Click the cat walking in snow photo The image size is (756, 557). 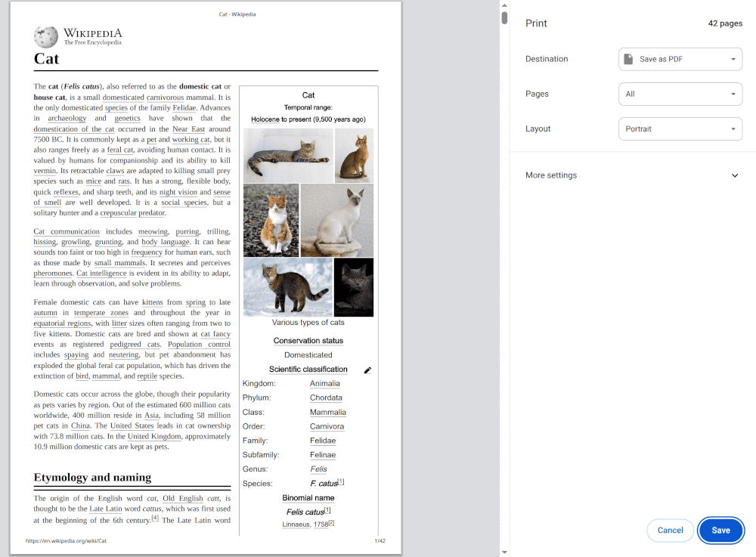[288, 287]
